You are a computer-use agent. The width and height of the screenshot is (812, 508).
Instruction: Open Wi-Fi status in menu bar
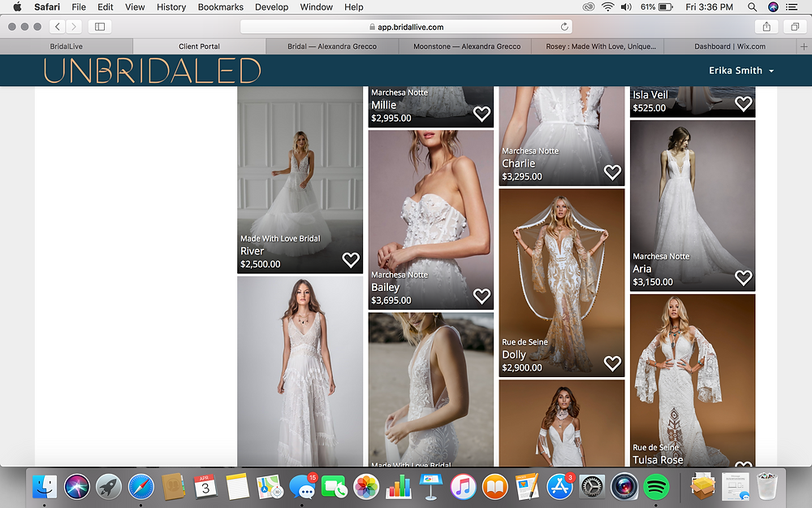pos(608,7)
